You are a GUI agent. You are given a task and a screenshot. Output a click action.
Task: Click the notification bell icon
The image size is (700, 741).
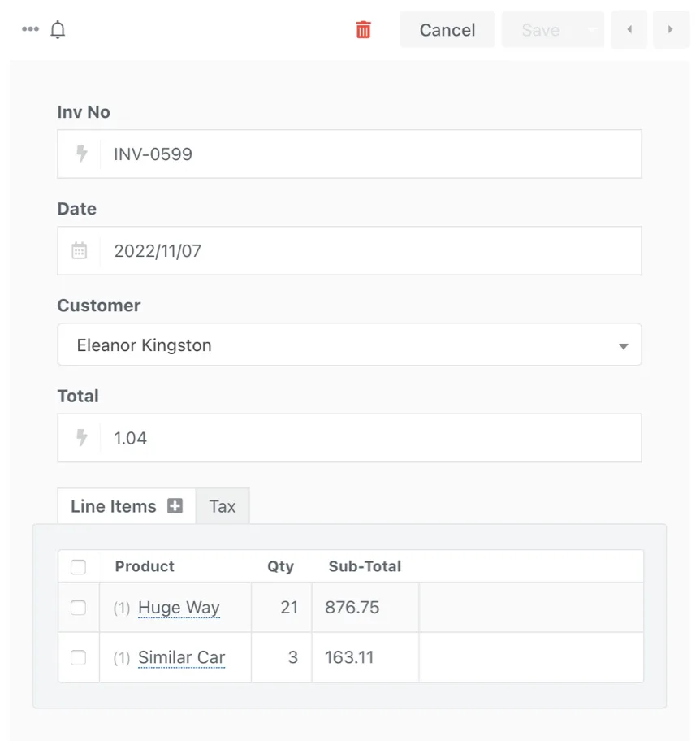(58, 30)
